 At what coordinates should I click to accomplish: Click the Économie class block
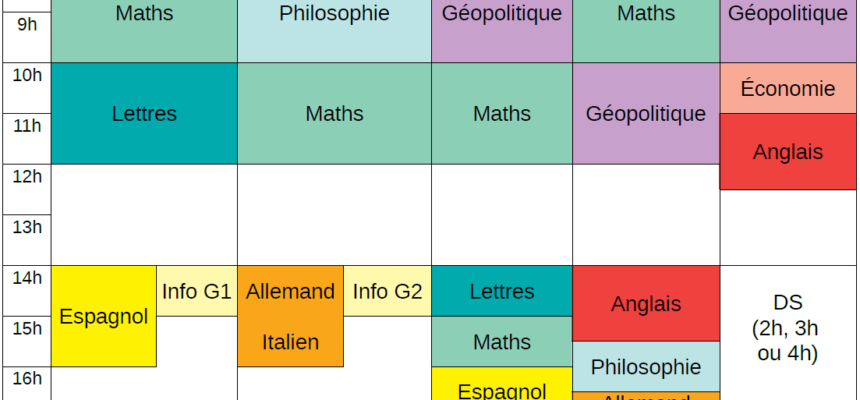788,89
